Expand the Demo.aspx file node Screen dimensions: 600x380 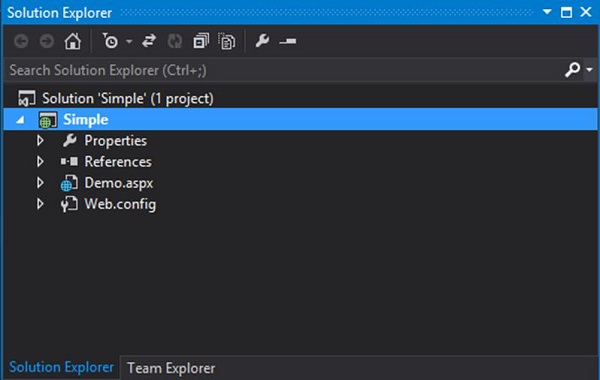[40, 183]
